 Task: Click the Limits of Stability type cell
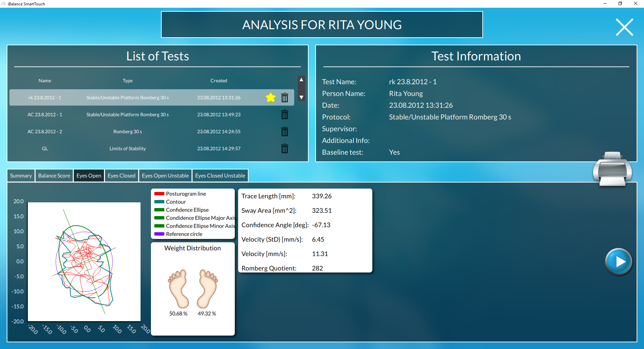[x=127, y=148]
